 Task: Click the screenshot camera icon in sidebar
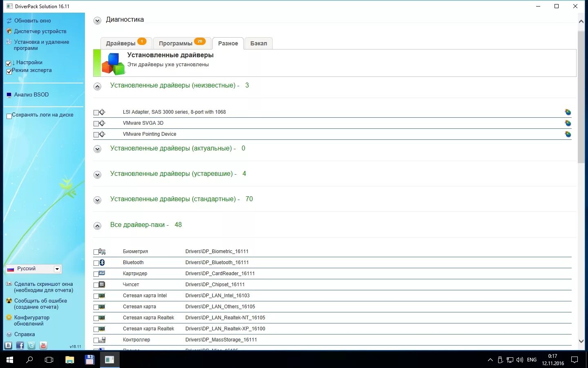(9, 284)
